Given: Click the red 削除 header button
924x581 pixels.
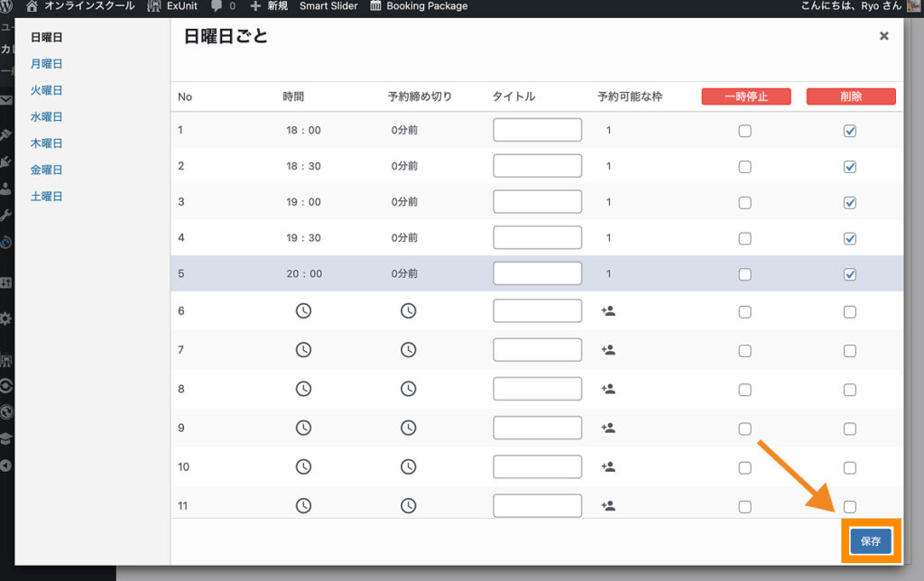Looking at the screenshot, I should 850,97.
